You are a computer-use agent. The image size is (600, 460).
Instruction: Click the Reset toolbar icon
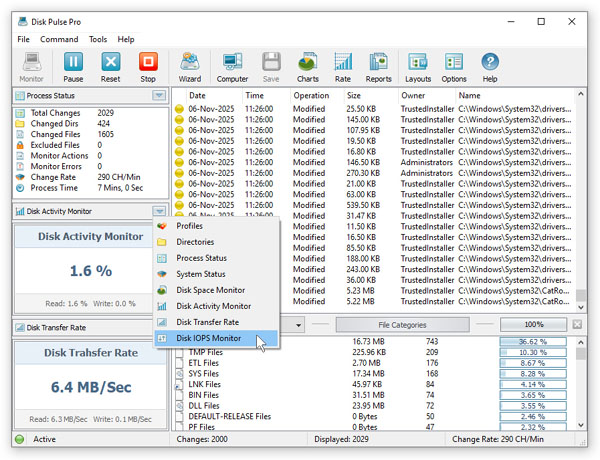[x=111, y=67]
